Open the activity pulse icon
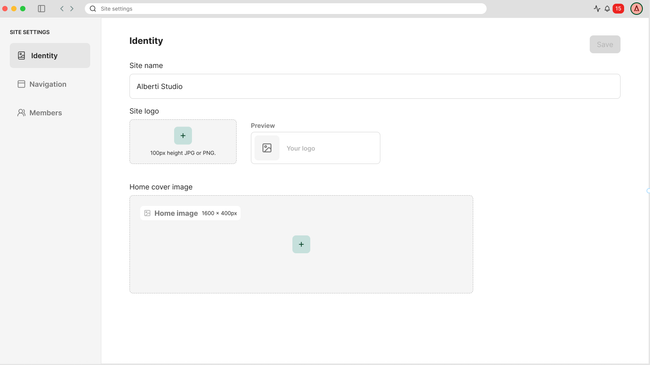 coord(597,8)
